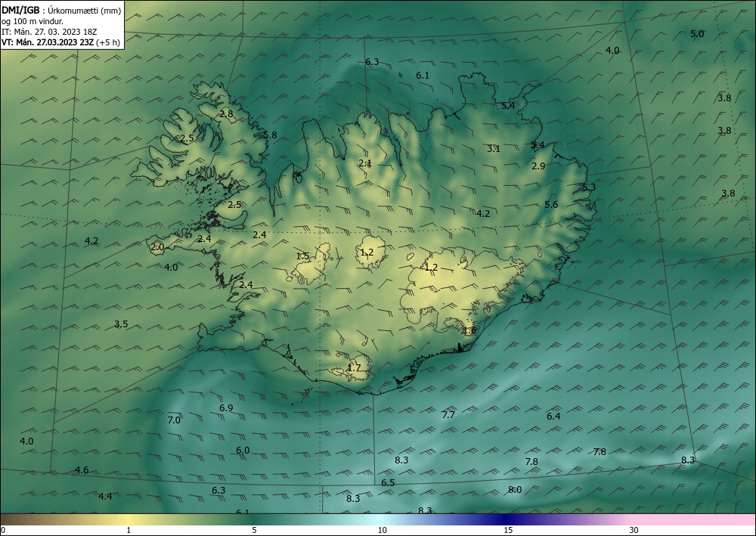
Task: Click the map value "3.1"
Action: point(493,149)
